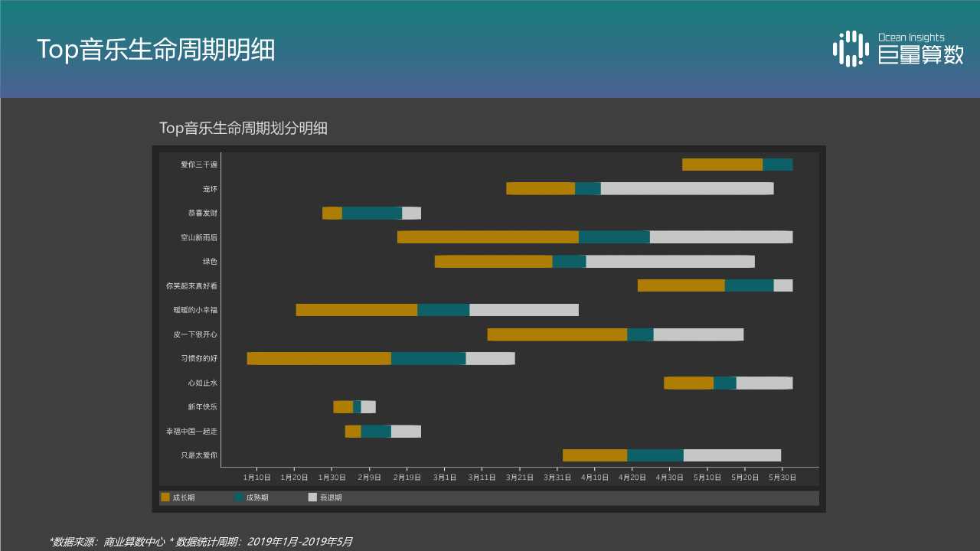Image resolution: width=980 pixels, height=551 pixels.
Task: Click the gold bar for 习惯你的好
Action: coord(318,358)
